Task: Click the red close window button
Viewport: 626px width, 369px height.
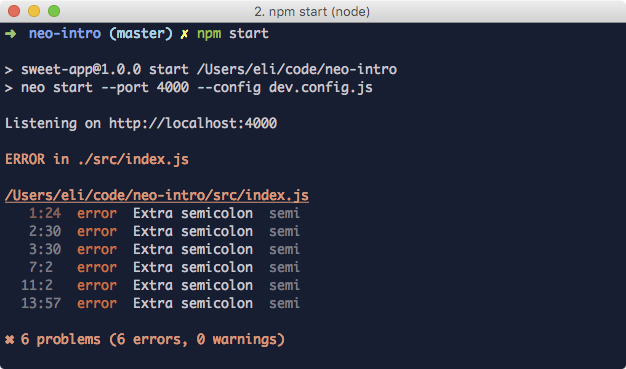Action: (x=14, y=11)
